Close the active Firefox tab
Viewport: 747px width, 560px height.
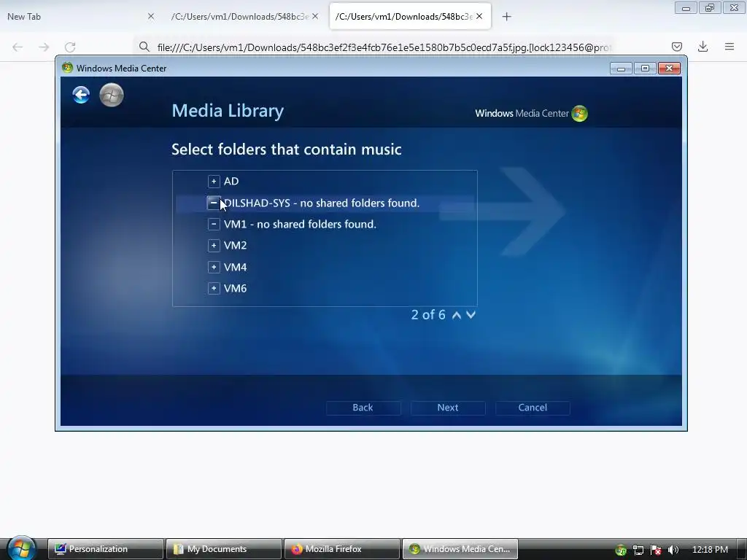[479, 17]
